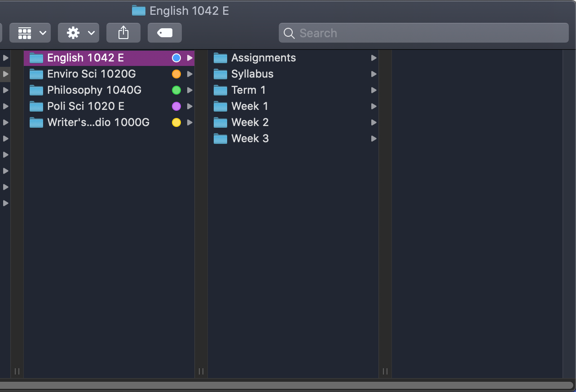Click the yellow tag dot on Writer's...dio 1000G
The width and height of the screenshot is (576, 392).
click(x=176, y=122)
